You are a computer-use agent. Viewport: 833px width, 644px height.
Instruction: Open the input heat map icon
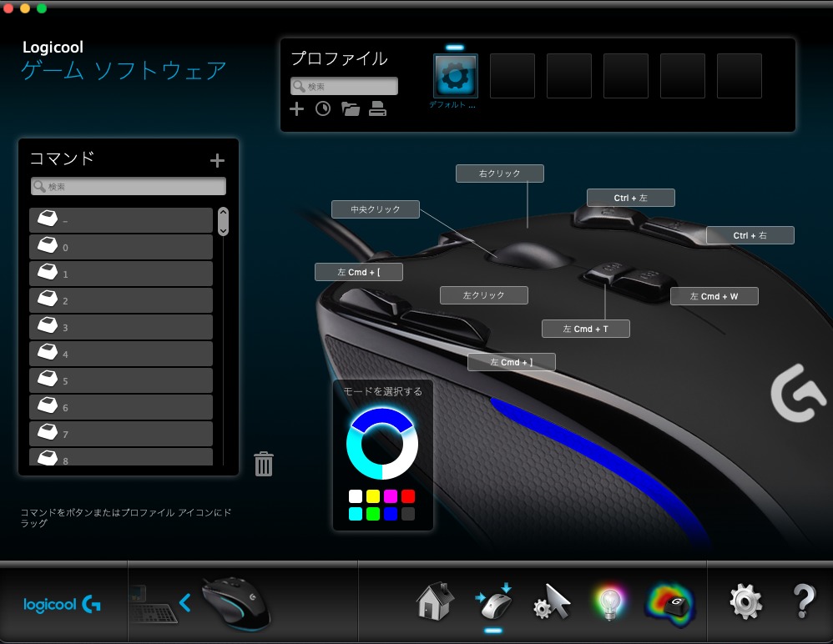670,604
